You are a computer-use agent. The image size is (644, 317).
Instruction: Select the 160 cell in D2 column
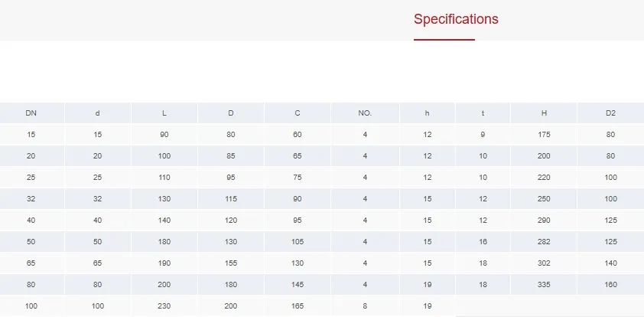(610, 285)
